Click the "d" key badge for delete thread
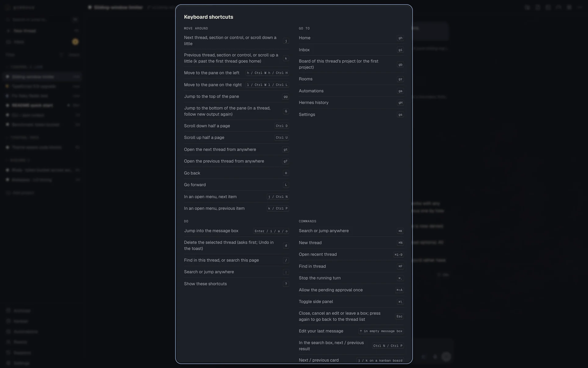 pyautogui.click(x=286, y=246)
